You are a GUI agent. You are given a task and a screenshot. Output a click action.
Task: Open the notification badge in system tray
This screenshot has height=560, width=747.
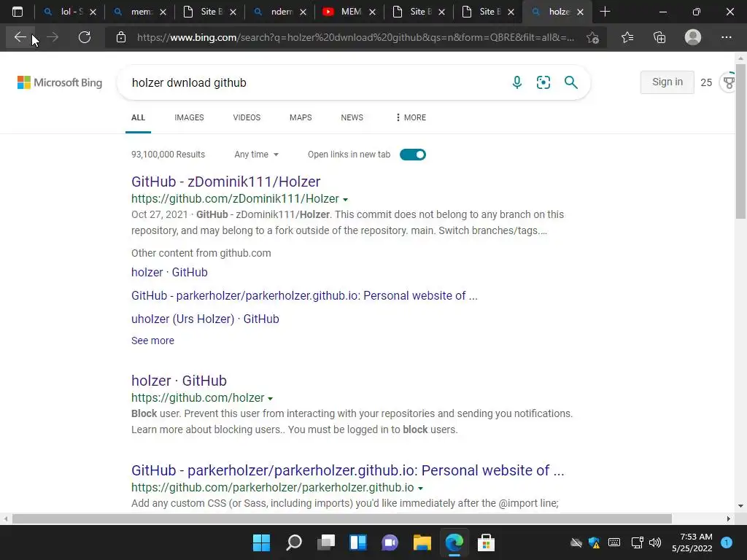click(x=727, y=542)
